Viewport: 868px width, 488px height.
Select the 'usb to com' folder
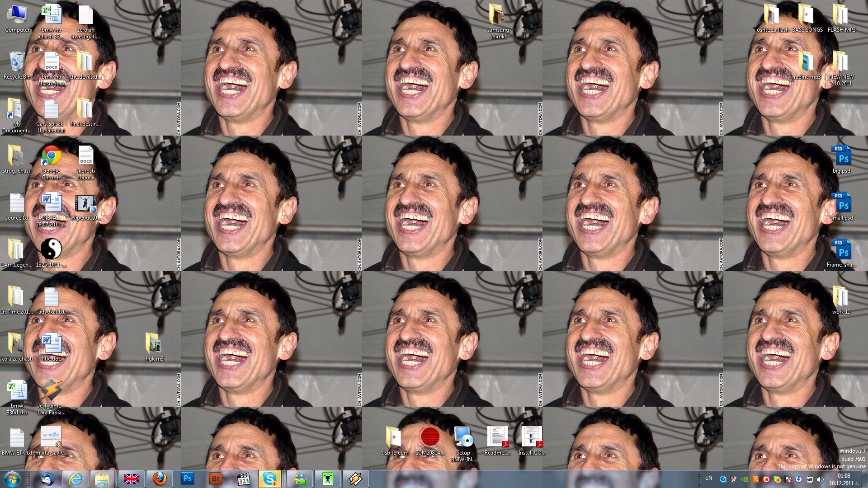tap(395, 441)
